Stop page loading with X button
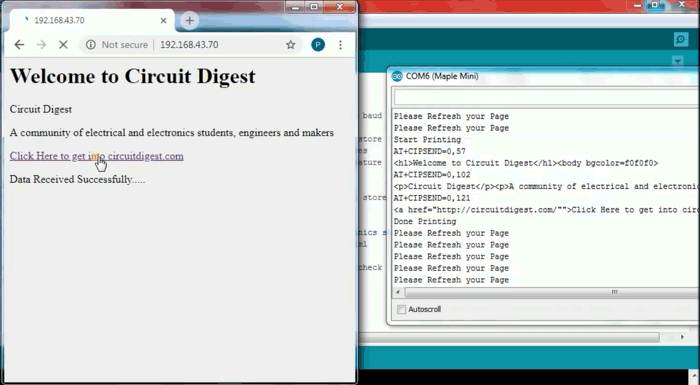700x385 pixels. pos(63,45)
